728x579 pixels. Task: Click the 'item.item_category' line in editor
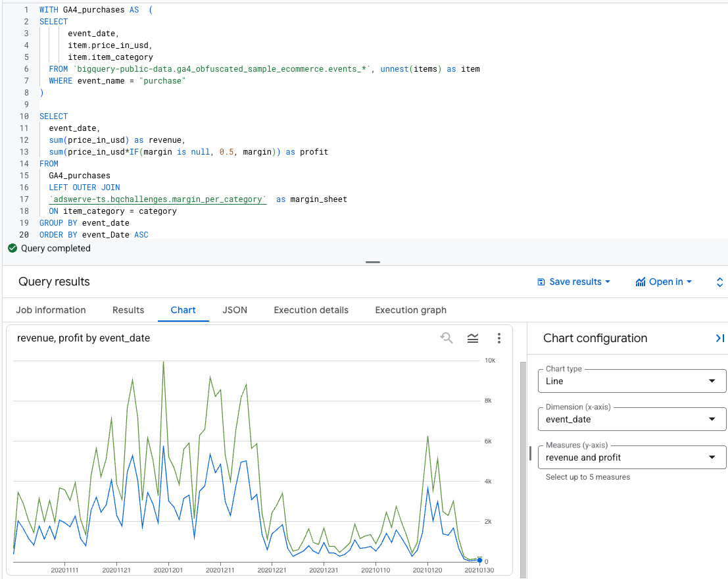(x=110, y=57)
